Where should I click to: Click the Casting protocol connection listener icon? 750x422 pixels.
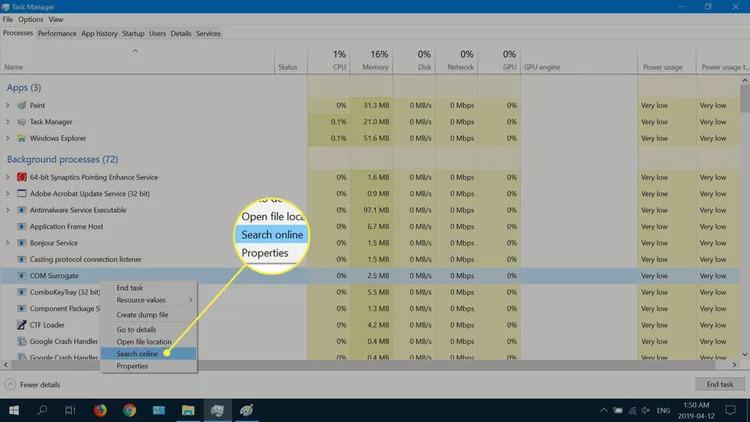[x=22, y=259]
